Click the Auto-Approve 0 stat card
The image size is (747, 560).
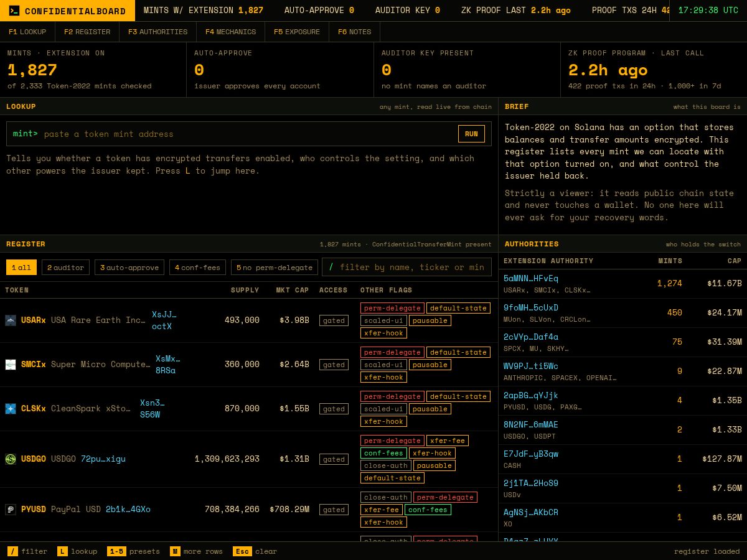click(280, 70)
